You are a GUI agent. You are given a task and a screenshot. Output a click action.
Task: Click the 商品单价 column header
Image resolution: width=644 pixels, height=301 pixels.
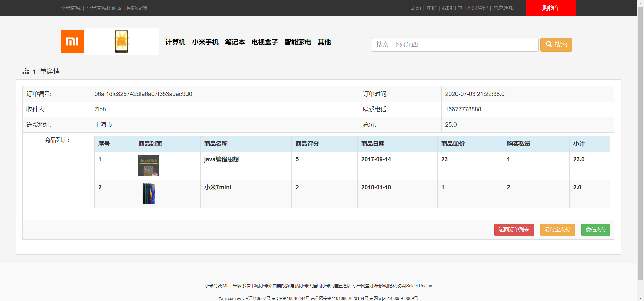(x=453, y=144)
